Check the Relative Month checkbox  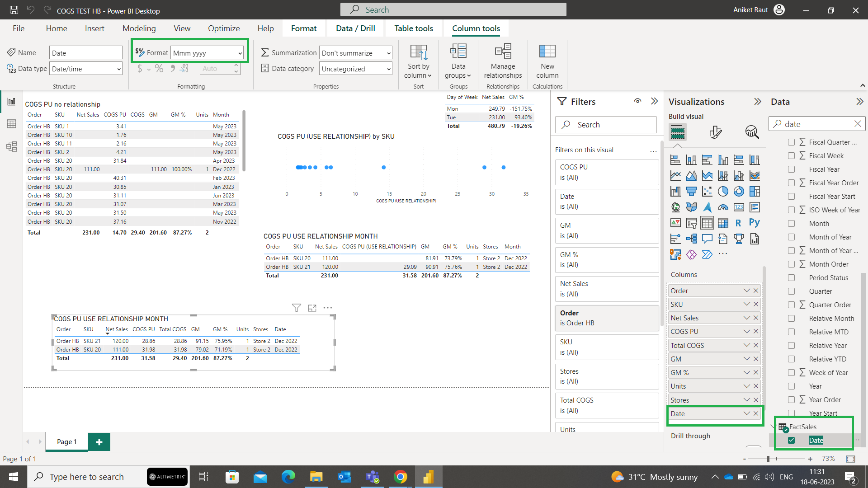[x=791, y=319]
